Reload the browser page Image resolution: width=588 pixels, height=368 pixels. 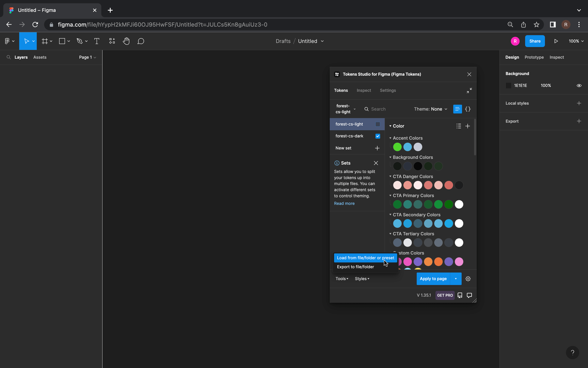click(x=35, y=25)
